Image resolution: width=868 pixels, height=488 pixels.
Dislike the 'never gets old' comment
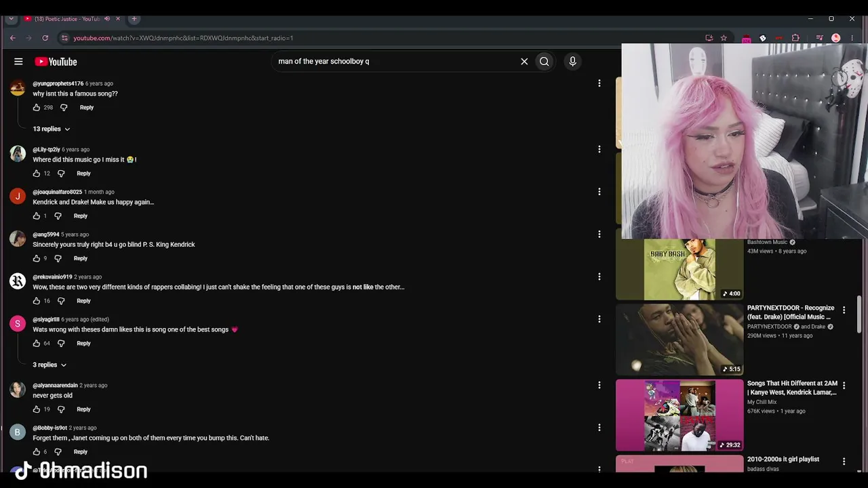coord(61,409)
